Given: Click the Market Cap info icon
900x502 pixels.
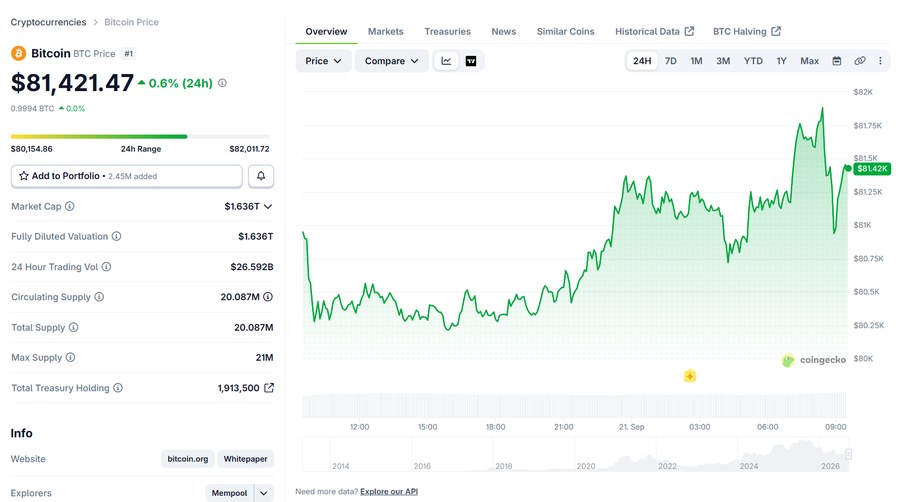Looking at the screenshot, I should [x=69, y=206].
